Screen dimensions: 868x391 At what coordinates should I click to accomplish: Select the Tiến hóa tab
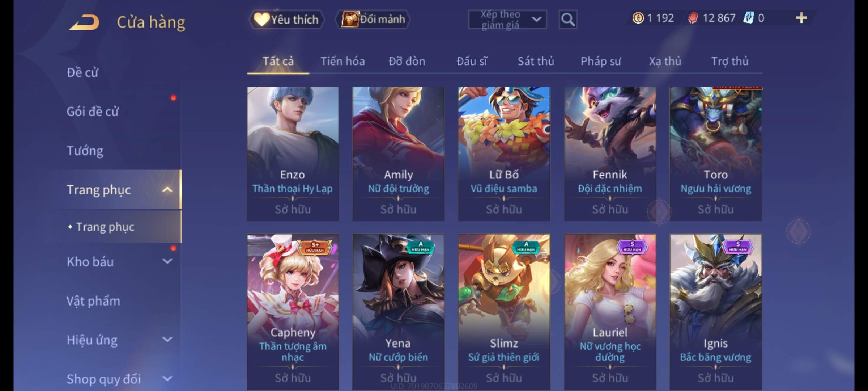(342, 61)
